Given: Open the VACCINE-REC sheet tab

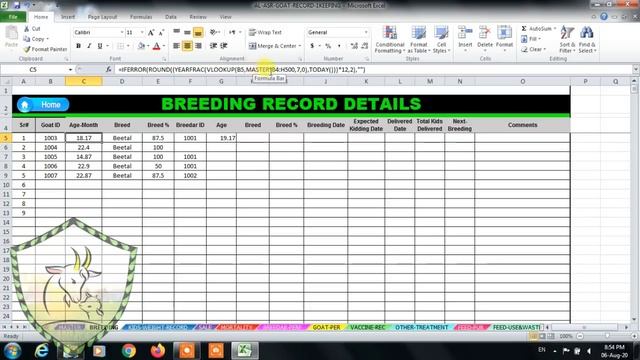Looking at the screenshot, I should coord(367,327).
